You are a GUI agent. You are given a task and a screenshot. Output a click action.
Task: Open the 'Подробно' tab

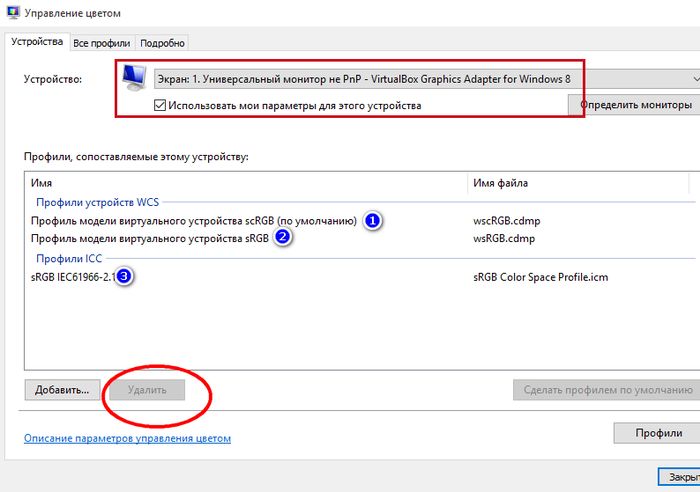click(x=162, y=42)
